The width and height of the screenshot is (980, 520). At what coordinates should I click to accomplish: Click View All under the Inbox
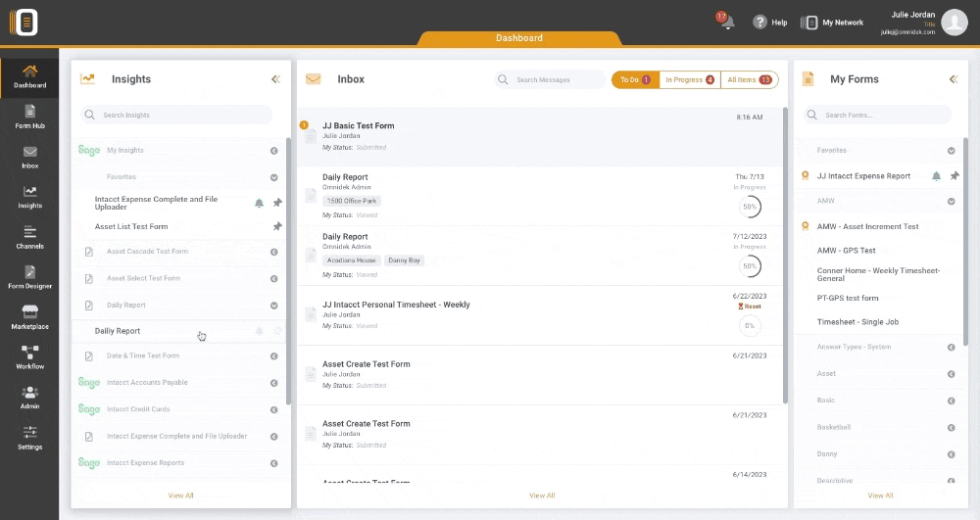(x=542, y=496)
